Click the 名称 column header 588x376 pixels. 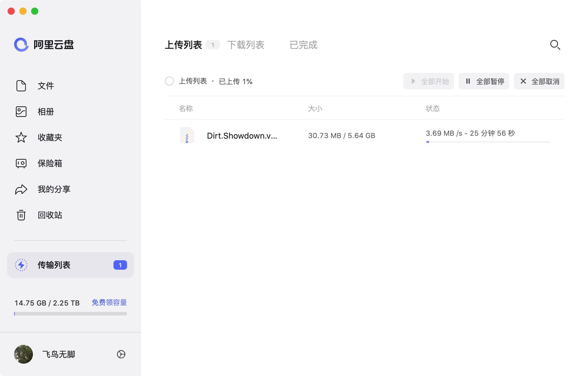click(x=186, y=109)
